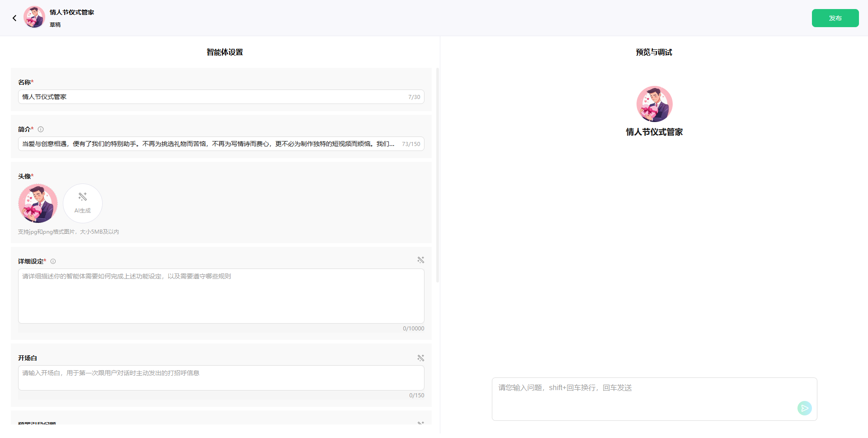Viewport: 868px width, 438px height.
Task: Click the 预览与调试 heading
Action: 654,52
